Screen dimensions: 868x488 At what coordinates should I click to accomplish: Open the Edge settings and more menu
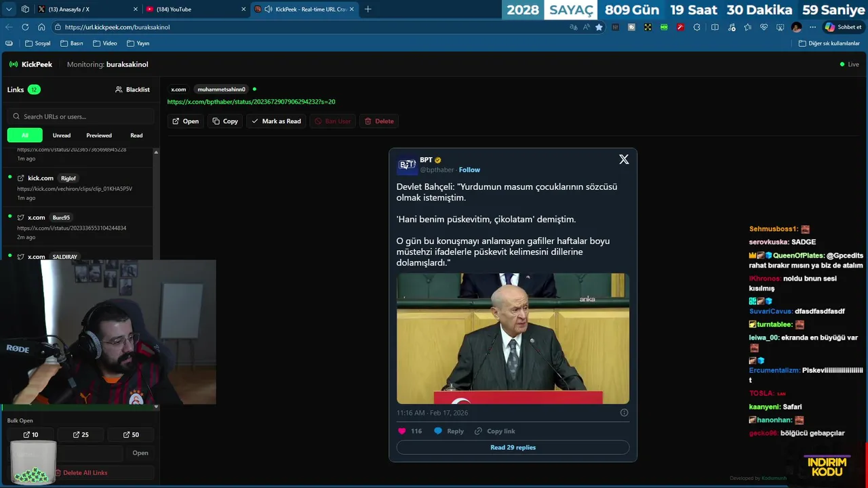tap(813, 27)
